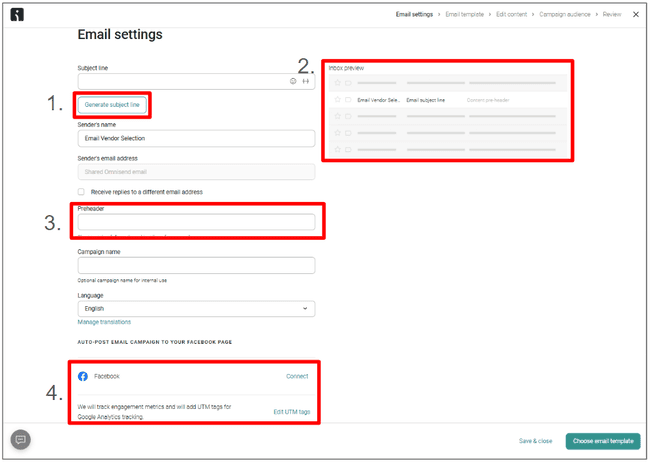
Task: Click 'Content pre-header' text in inbox preview
Action: (488, 100)
